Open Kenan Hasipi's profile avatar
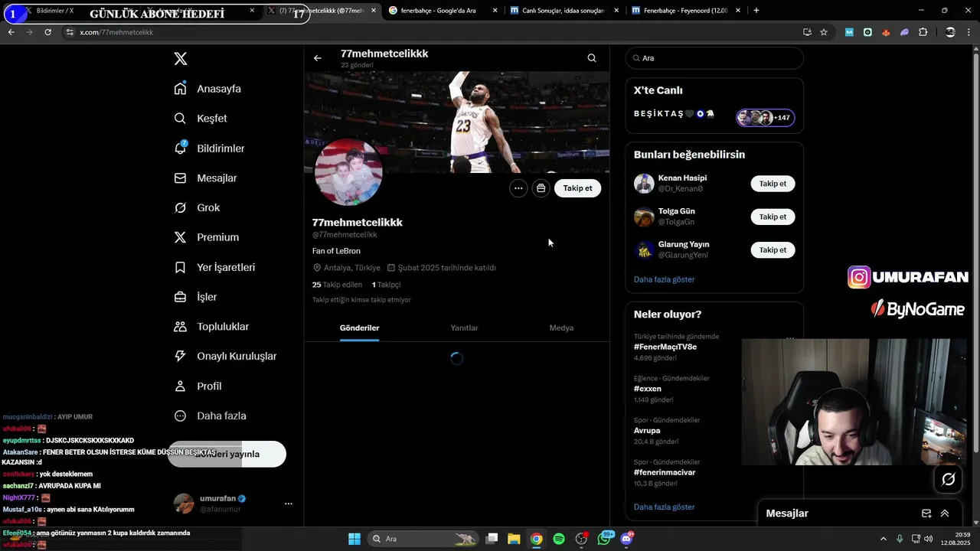The height and width of the screenshot is (551, 980). pos(644,184)
